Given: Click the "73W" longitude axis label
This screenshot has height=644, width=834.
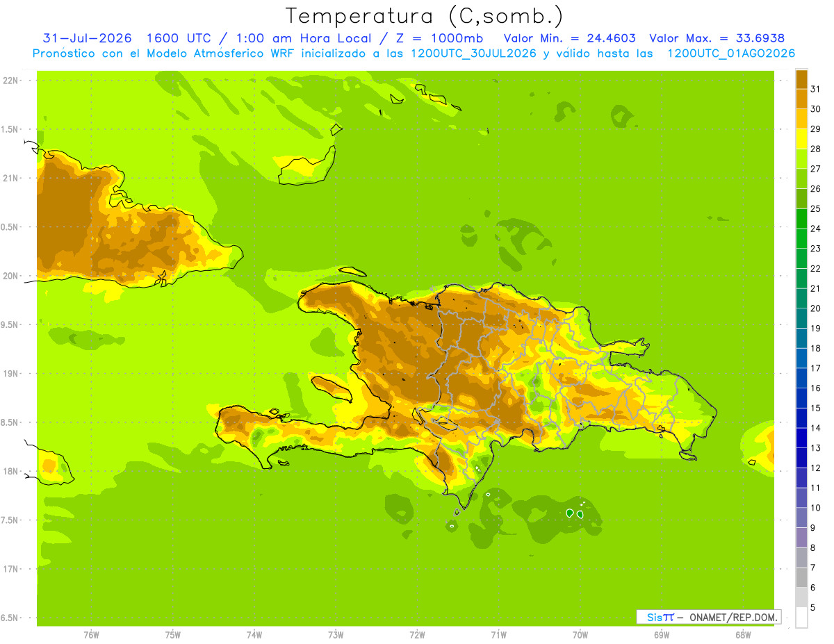Looking at the screenshot, I should [336, 635].
